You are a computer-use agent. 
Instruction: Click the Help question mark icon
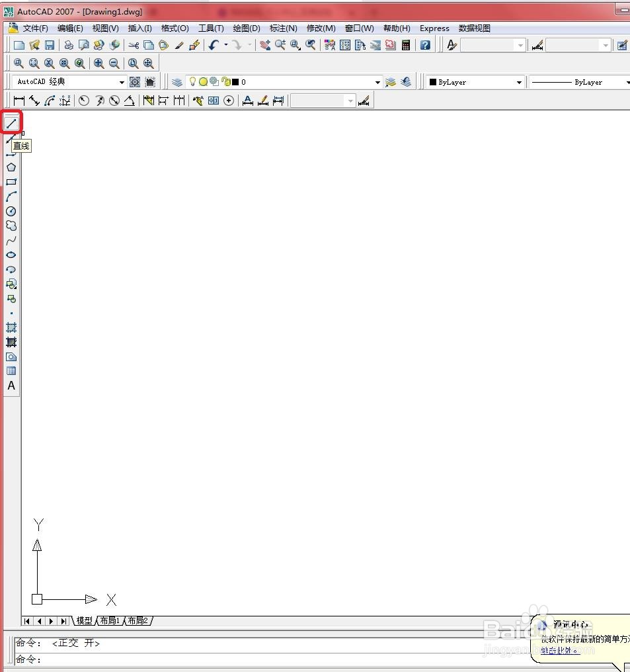coord(425,45)
